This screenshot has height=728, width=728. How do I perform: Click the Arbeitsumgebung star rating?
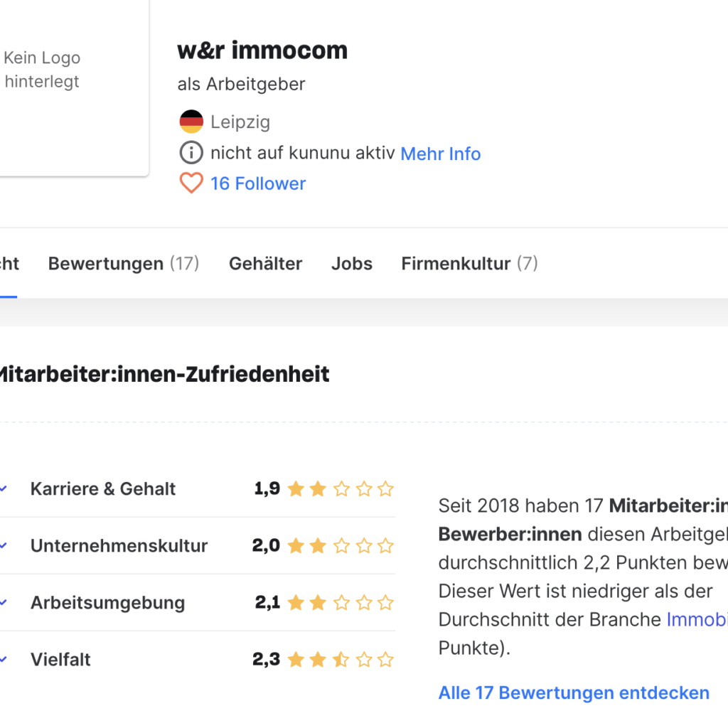point(341,603)
